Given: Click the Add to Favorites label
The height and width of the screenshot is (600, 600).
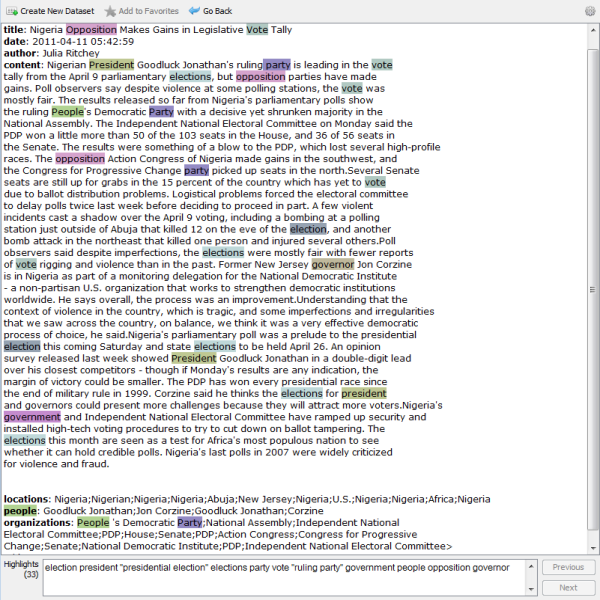Looking at the screenshot, I should (x=148, y=11).
